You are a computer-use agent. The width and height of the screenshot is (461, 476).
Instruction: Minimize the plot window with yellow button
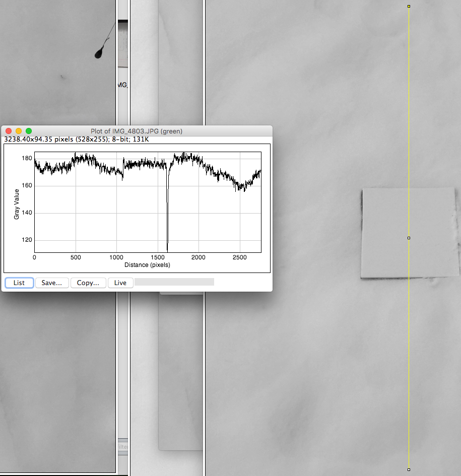(x=19, y=131)
